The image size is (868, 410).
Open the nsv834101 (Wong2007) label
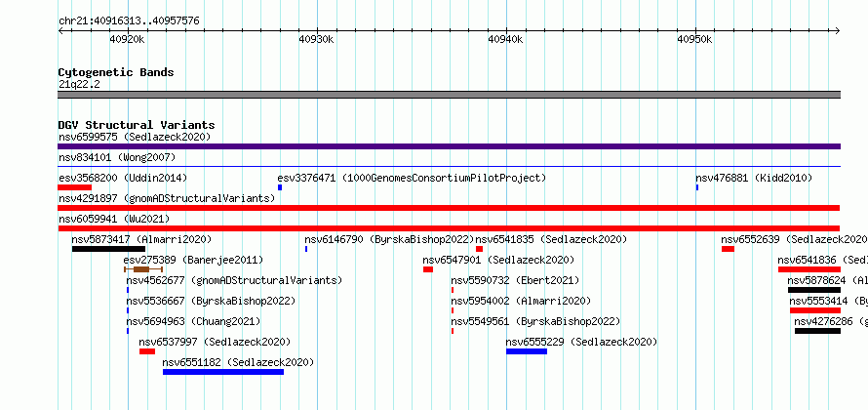coord(117,157)
